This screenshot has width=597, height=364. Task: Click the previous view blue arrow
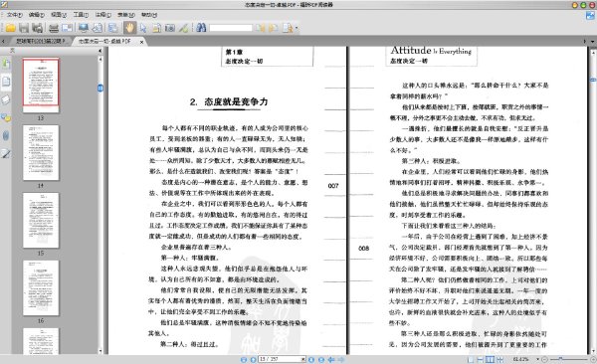331,359
